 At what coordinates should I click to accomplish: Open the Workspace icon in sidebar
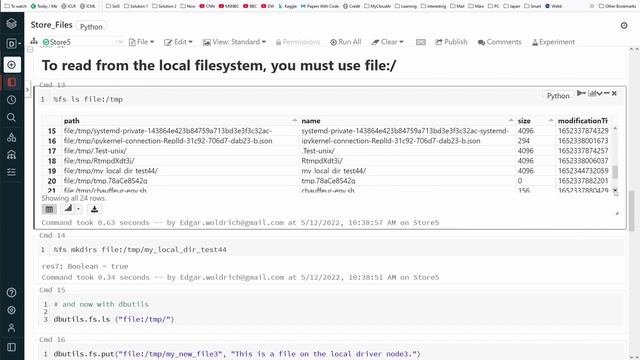12,82
